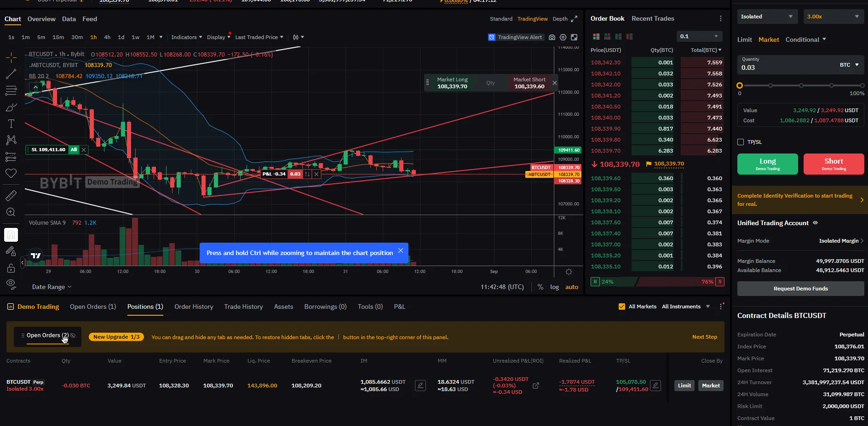Open the Order History tab

[194, 307]
